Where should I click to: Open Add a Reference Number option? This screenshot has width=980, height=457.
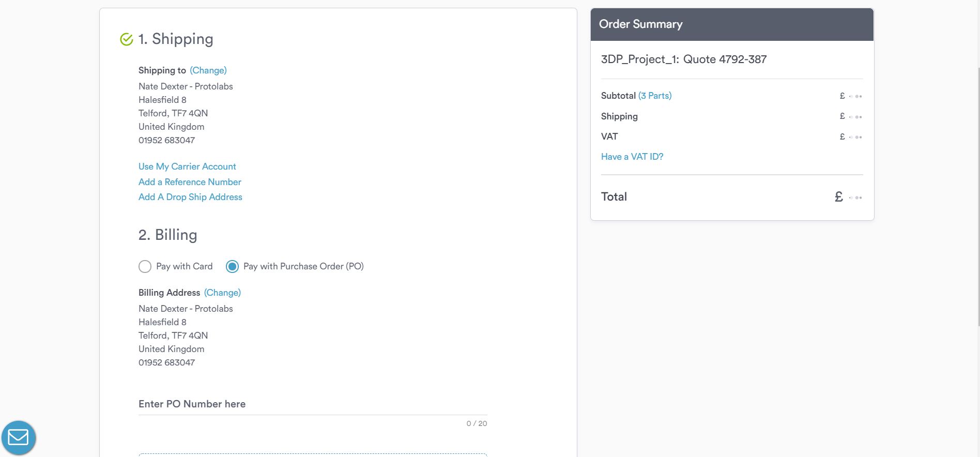click(190, 182)
